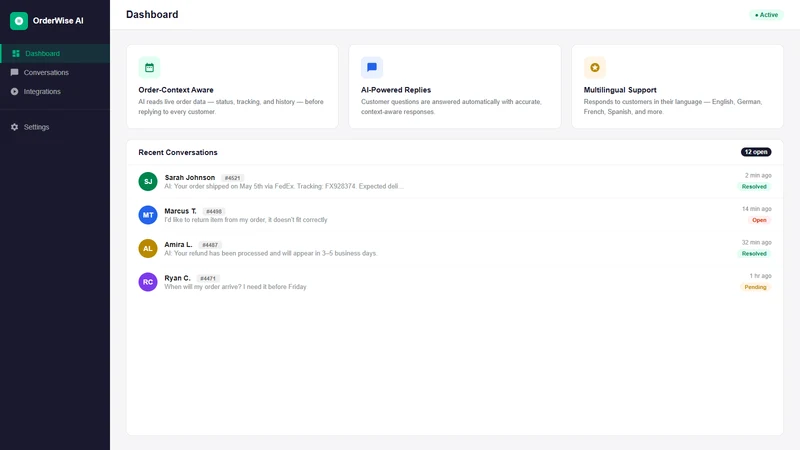Click the star icon on Multilingual Support card
The image size is (800, 450).
click(x=594, y=67)
